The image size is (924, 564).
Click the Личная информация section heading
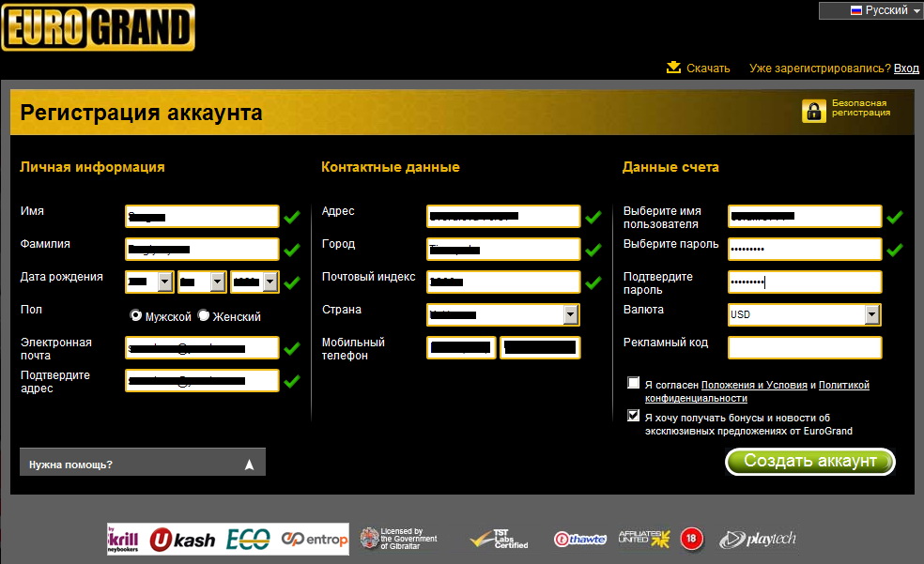point(93,167)
